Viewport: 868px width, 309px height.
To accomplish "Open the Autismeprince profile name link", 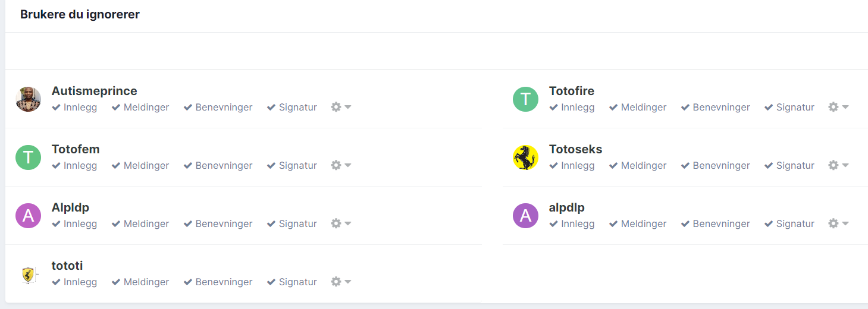I will click(x=95, y=91).
